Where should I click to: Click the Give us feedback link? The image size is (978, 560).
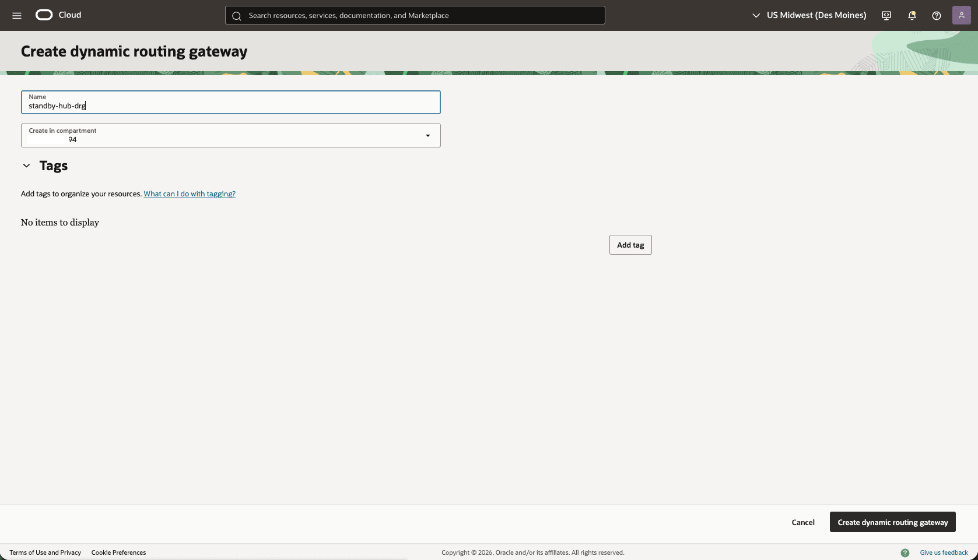(x=944, y=552)
